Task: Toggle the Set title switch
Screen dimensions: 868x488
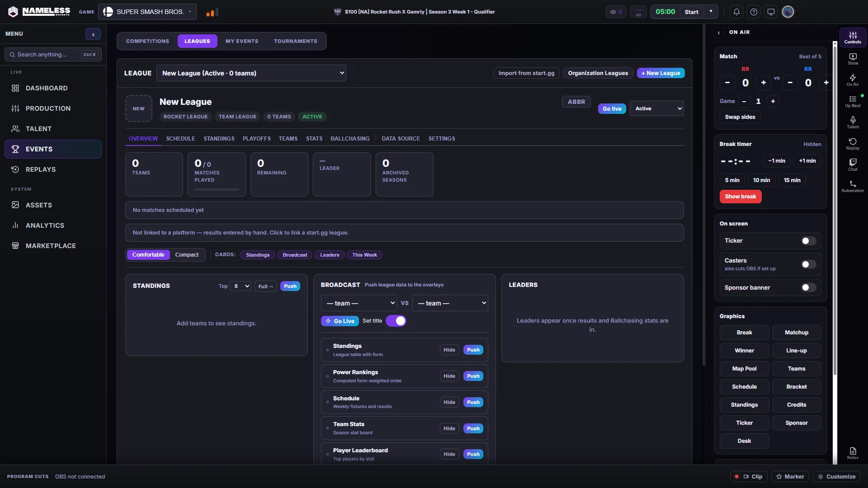Action: click(x=396, y=321)
